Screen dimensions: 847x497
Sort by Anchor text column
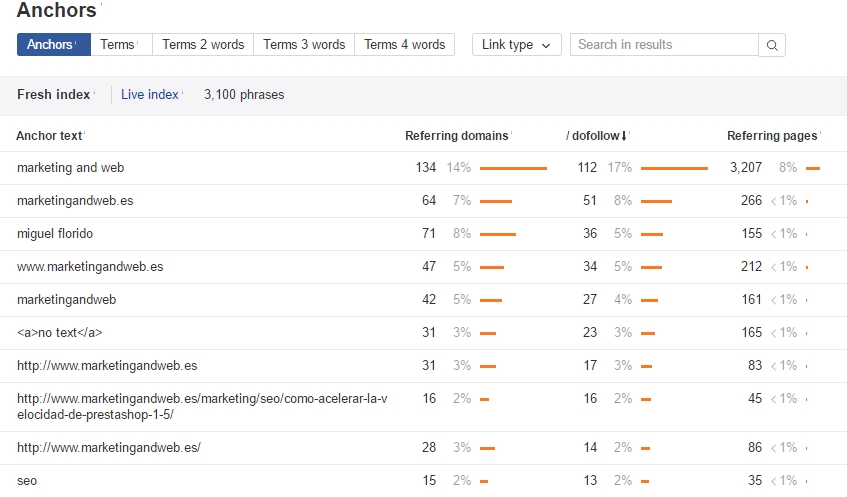pyautogui.click(x=49, y=136)
